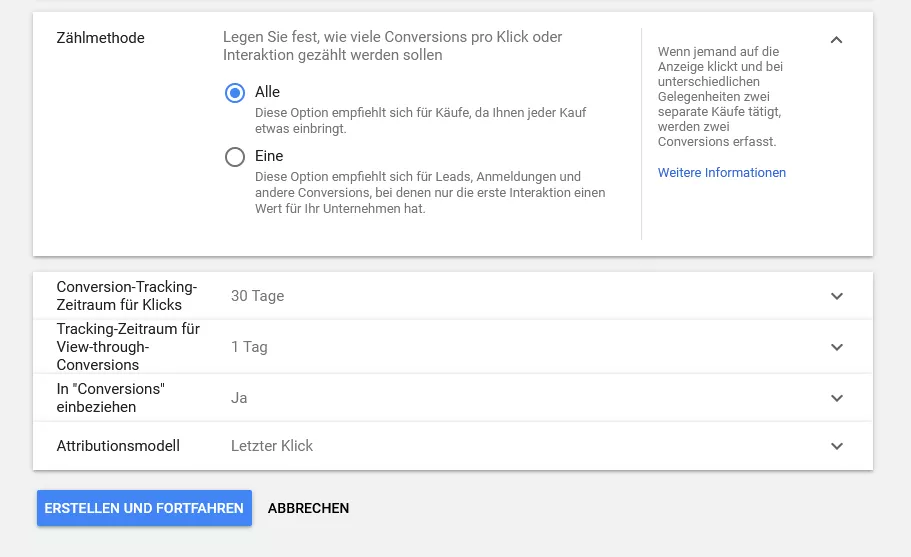Screen dimensions: 911x557
Task: Expand Conversion-Tracking-Zeitraum für Klicks with its chevron
Action: click(837, 296)
